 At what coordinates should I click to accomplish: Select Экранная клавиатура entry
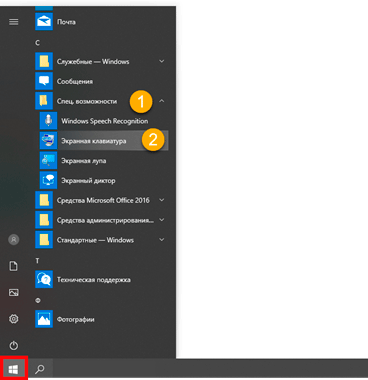pos(104,141)
